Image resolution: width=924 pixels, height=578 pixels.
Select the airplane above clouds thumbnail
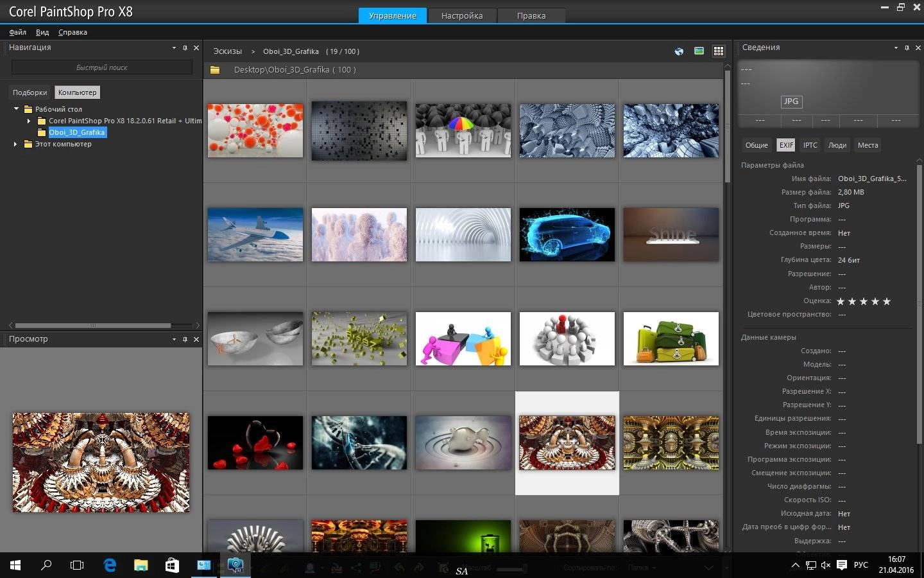pos(255,234)
